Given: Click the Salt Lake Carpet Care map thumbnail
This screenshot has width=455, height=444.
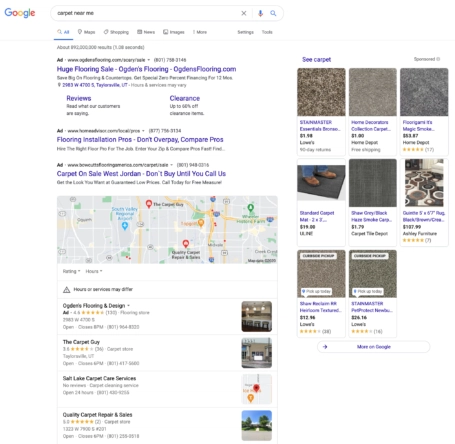Looking at the screenshot, I should 257,389.
